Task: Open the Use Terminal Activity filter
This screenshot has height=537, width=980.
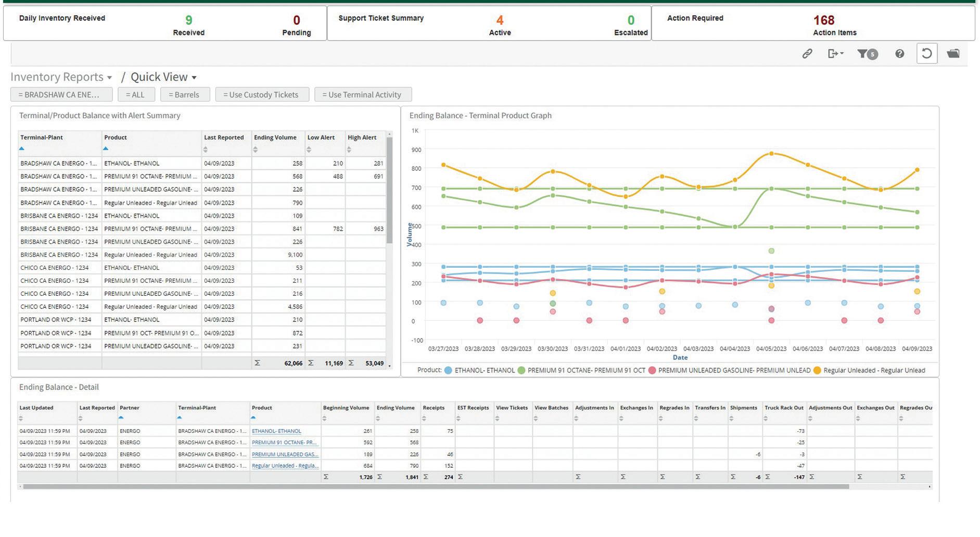Action: 363,94
